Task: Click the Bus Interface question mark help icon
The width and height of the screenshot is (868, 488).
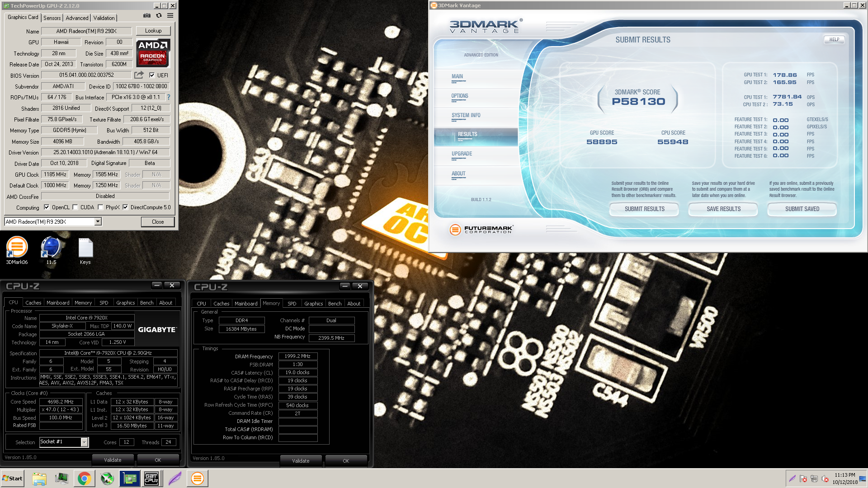Action: point(169,97)
